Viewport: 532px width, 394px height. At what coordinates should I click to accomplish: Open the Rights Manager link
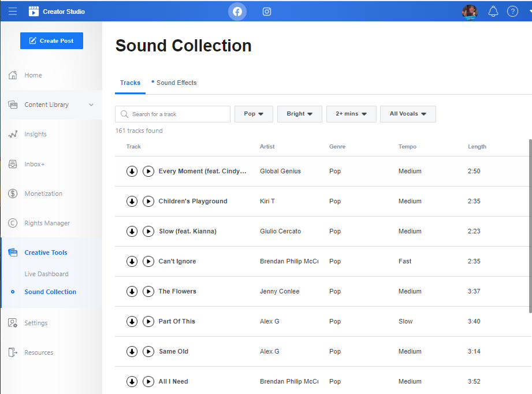point(47,223)
